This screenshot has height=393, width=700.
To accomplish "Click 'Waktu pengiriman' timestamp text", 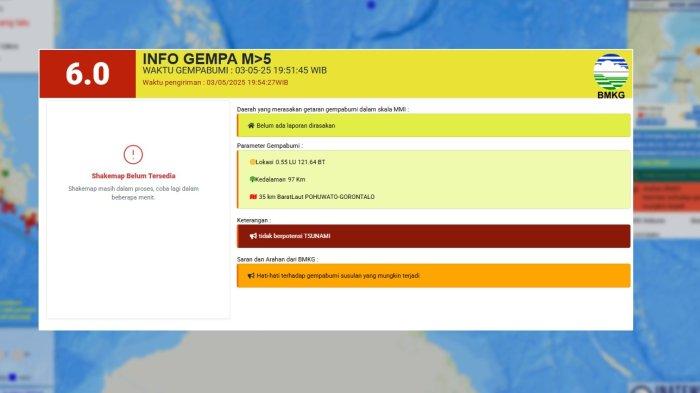I will click(x=215, y=83).
